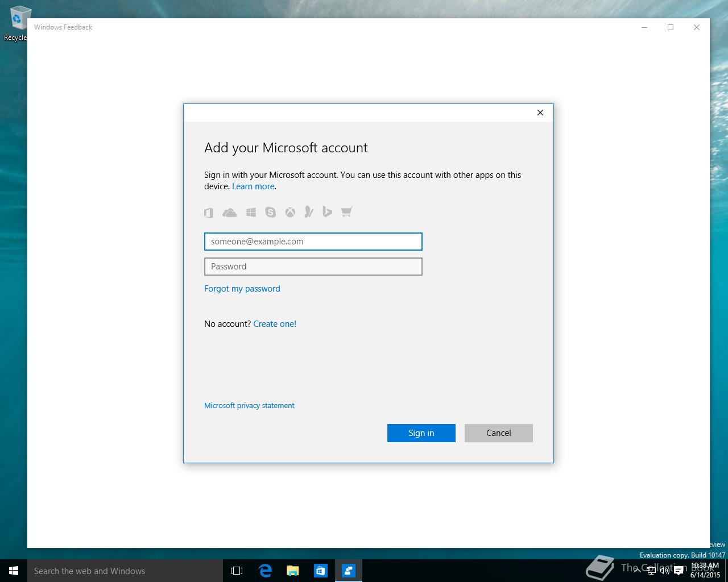Viewport: 728px width, 582px height.
Task: Click the MSN butterfly icon
Action: (x=309, y=212)
